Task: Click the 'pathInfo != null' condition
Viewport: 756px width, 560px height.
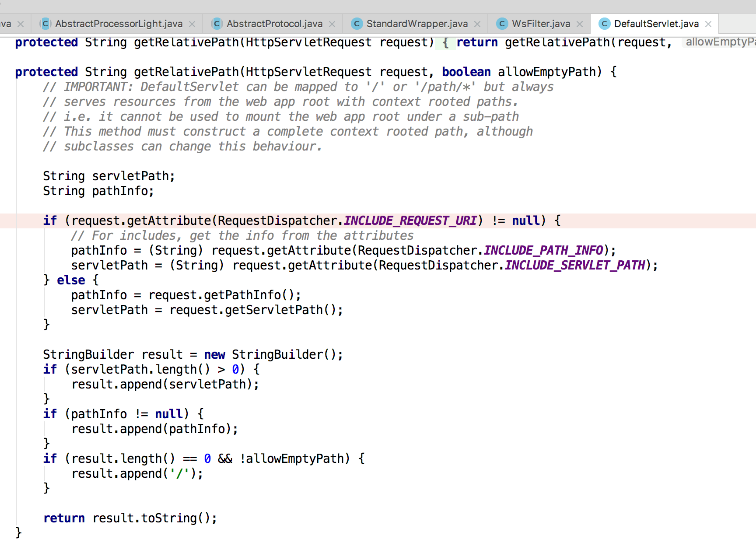Action: tap(127, 414)
